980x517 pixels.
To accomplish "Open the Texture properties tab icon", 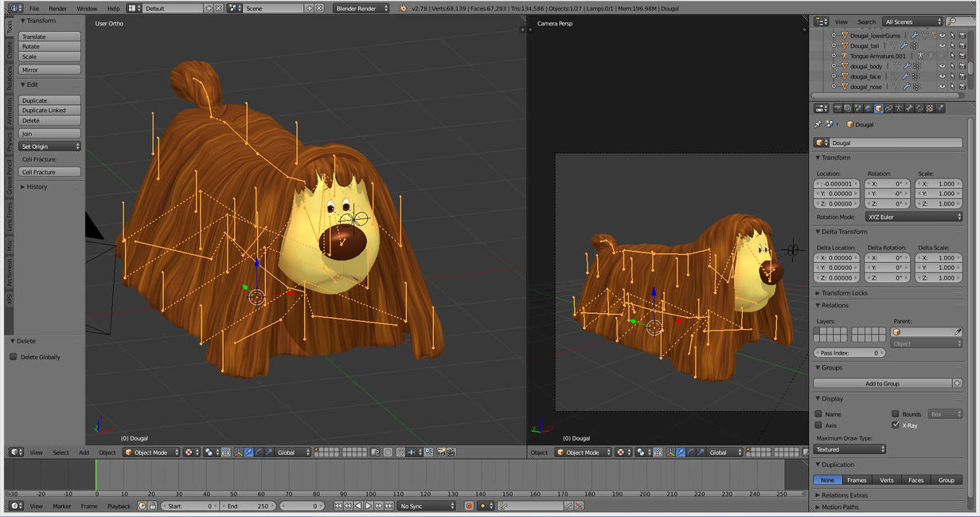I will [x=930, y=108].
